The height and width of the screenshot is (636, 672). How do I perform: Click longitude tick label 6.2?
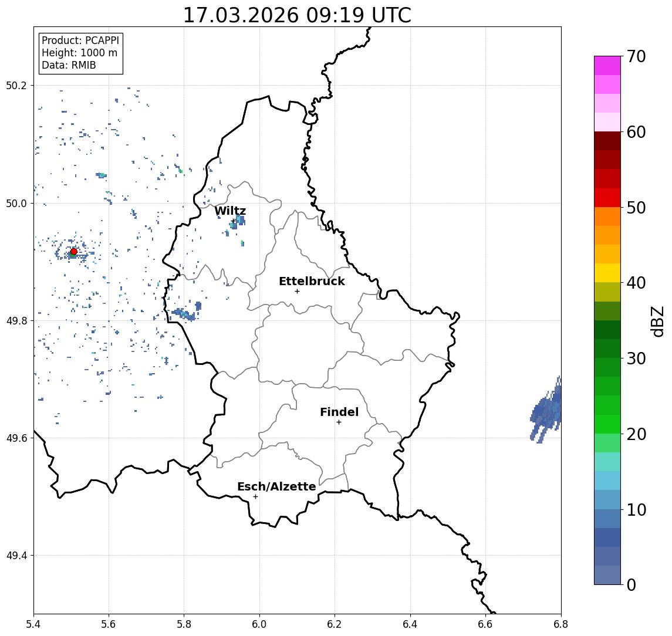[335, 624]
